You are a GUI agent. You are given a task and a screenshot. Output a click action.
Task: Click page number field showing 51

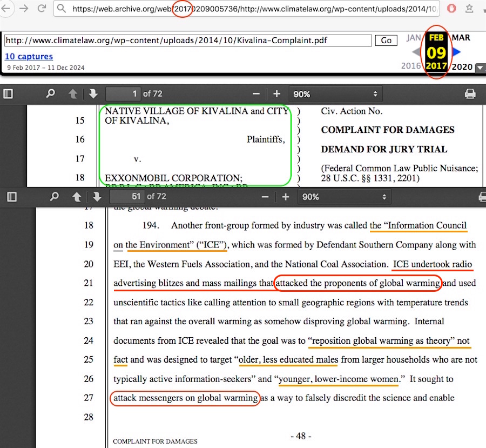click(127, 197)
